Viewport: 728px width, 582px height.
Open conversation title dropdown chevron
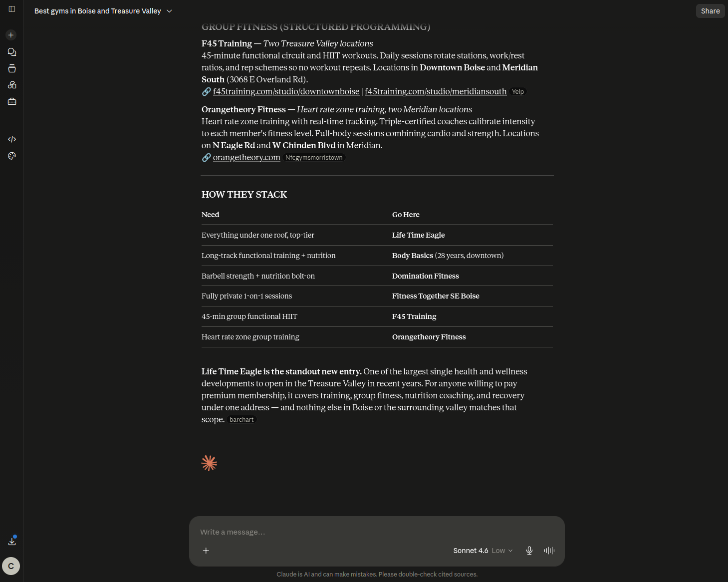[169, 11]
